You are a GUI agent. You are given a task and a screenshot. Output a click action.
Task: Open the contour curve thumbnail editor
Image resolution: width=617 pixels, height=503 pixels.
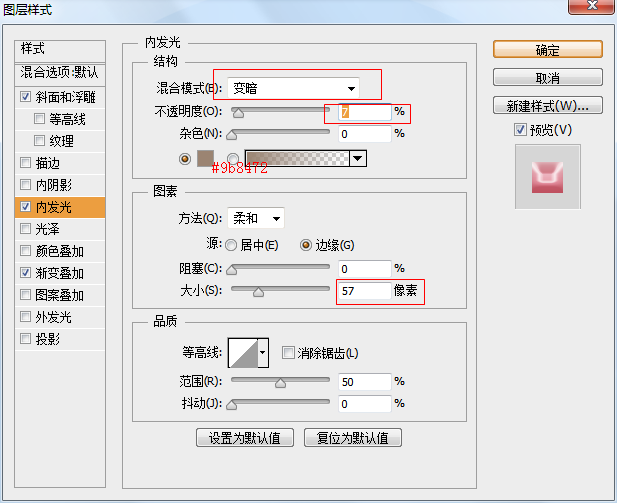pos(243,353)
